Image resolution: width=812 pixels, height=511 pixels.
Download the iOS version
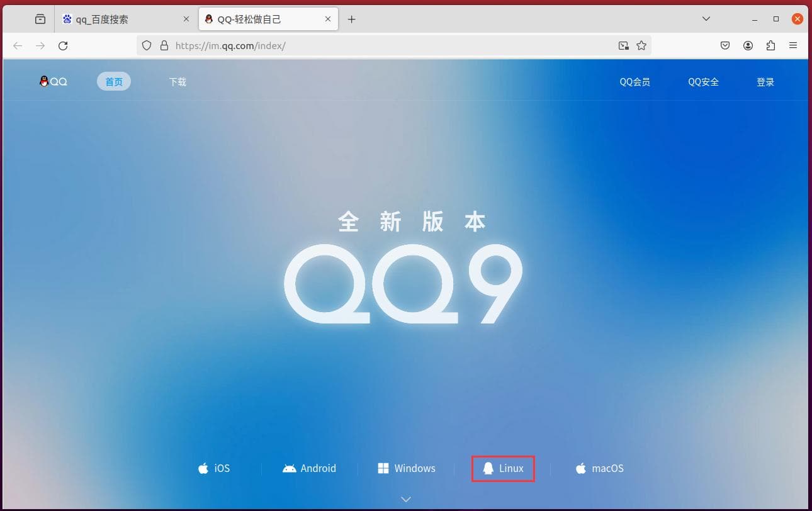214,468
